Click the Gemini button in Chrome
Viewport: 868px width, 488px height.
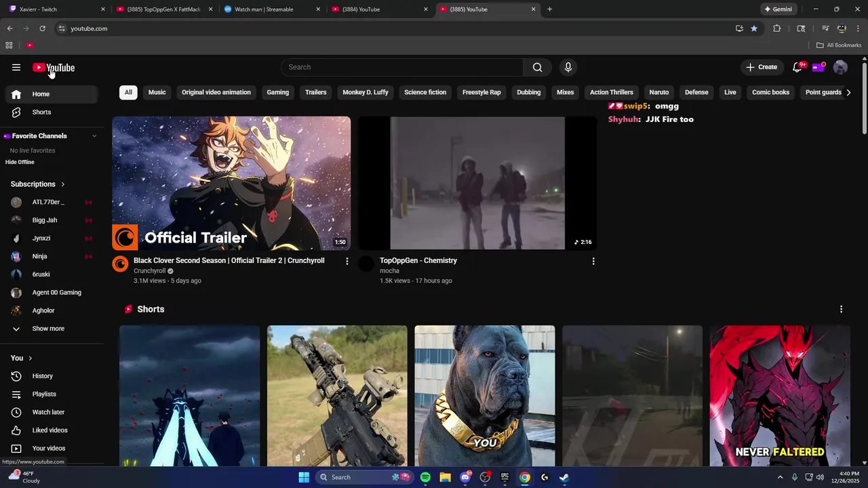point(778,9)
